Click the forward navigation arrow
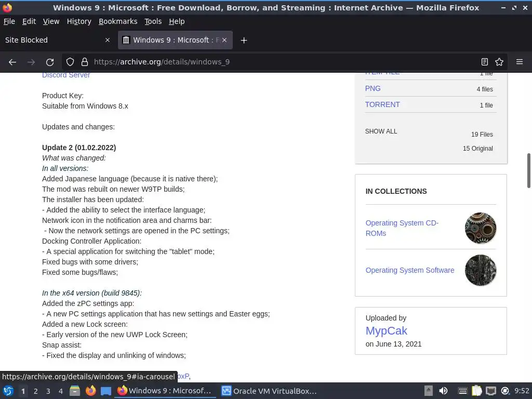The width and height of the screenshot is (532, 399). pyautogui.click(x=31, y=62)
